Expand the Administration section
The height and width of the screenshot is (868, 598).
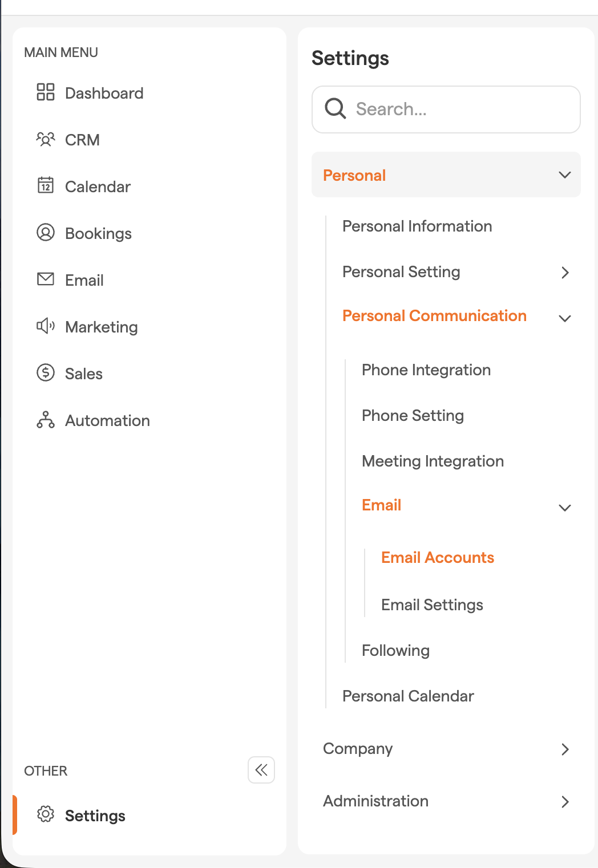click(565, 802)
